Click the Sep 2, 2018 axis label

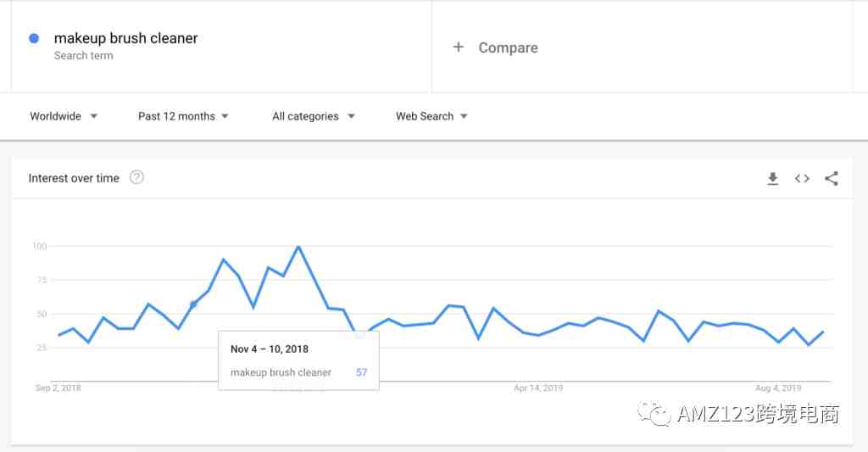click(x=58, y=388)
